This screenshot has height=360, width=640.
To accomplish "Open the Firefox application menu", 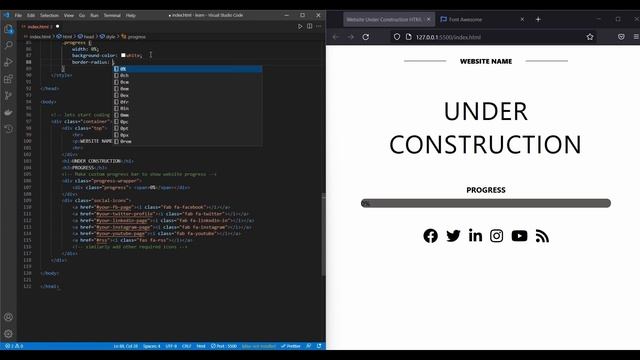I will pyautogui.click(x=636, y=37).
